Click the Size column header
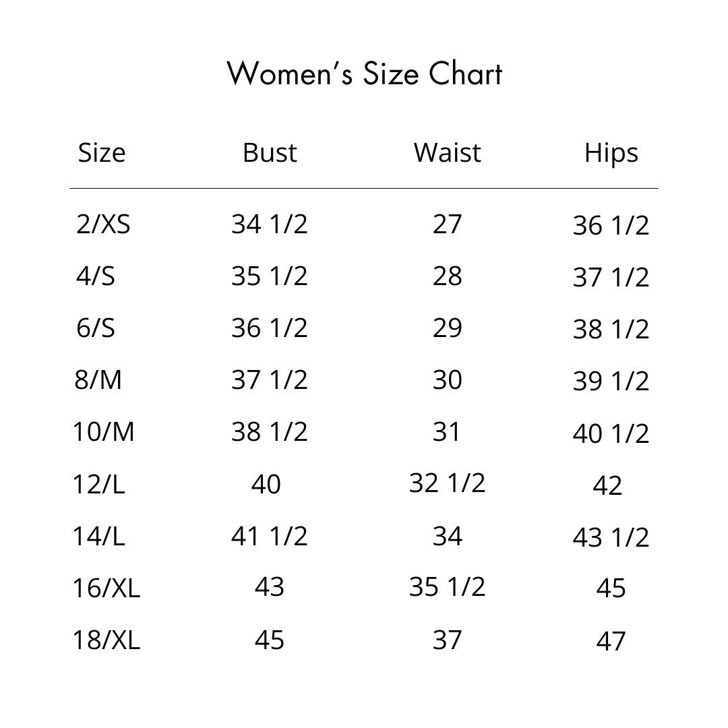Screen dimensions: 728x728 pyautogui.click(x=102, y=153)
